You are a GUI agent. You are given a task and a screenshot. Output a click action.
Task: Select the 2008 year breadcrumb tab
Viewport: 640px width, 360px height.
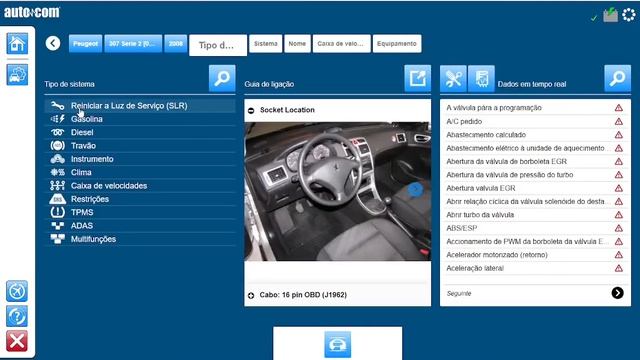(176, 44)
